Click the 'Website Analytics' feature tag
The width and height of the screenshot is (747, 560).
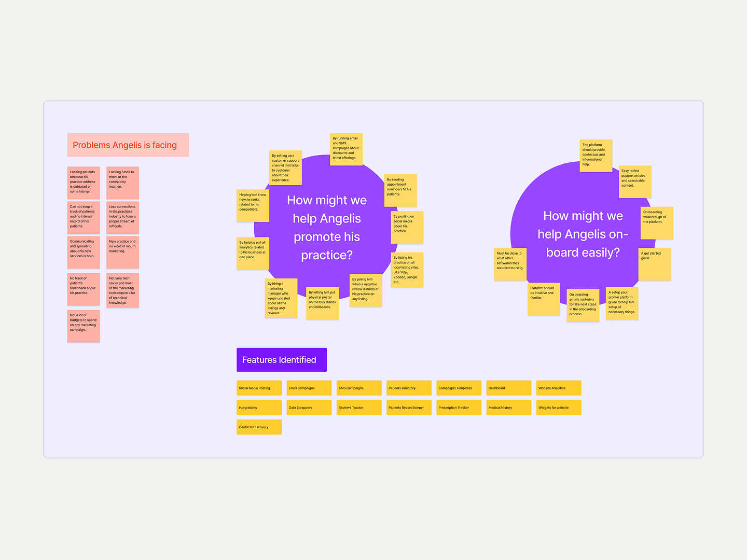[x=559, y=388]
